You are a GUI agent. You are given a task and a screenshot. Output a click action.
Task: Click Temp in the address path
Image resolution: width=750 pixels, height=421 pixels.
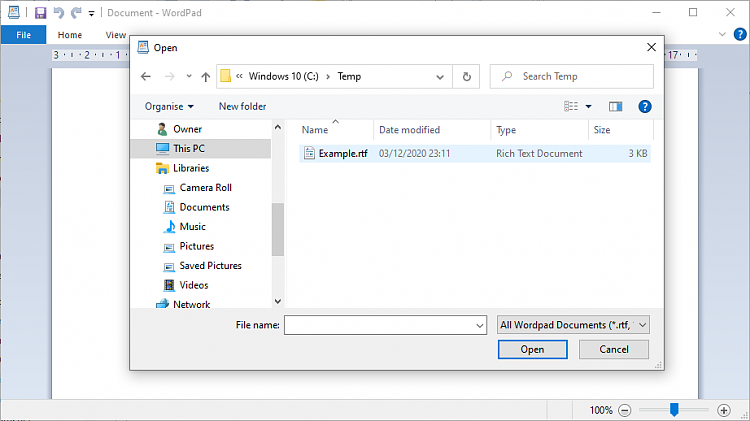(x=349, y=77)
